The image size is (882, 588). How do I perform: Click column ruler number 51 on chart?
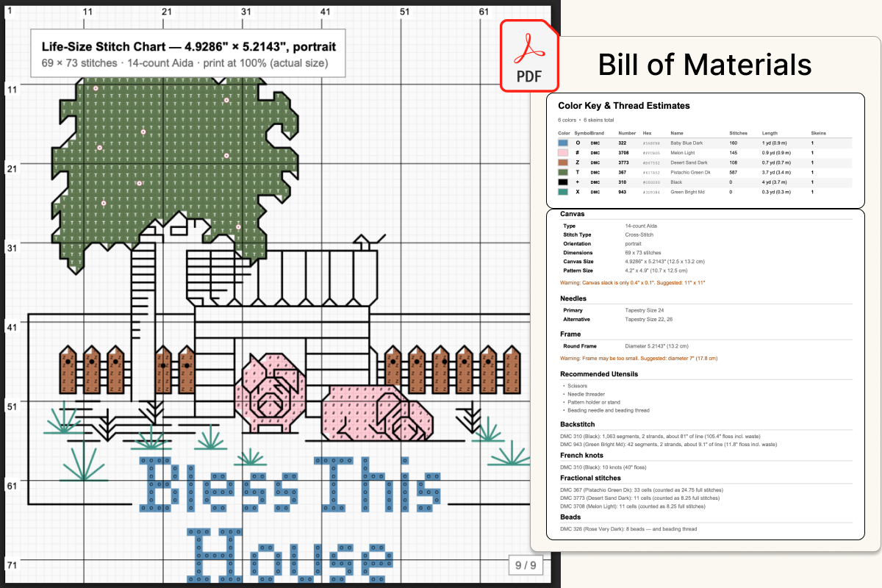405,12
